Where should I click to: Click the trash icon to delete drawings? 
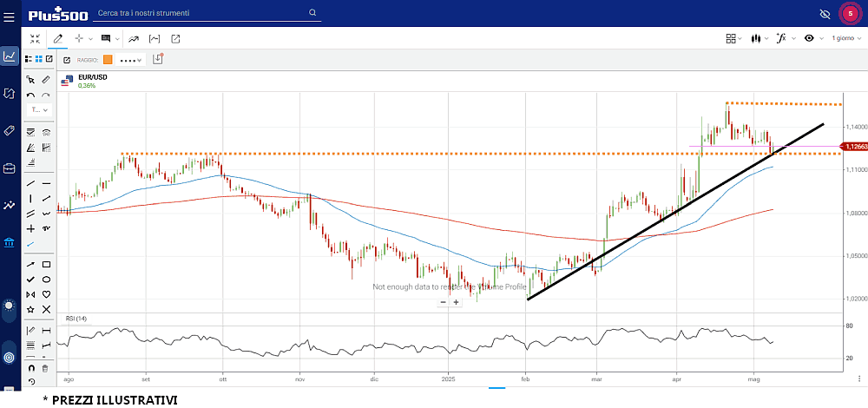click(x=46, y=368)
